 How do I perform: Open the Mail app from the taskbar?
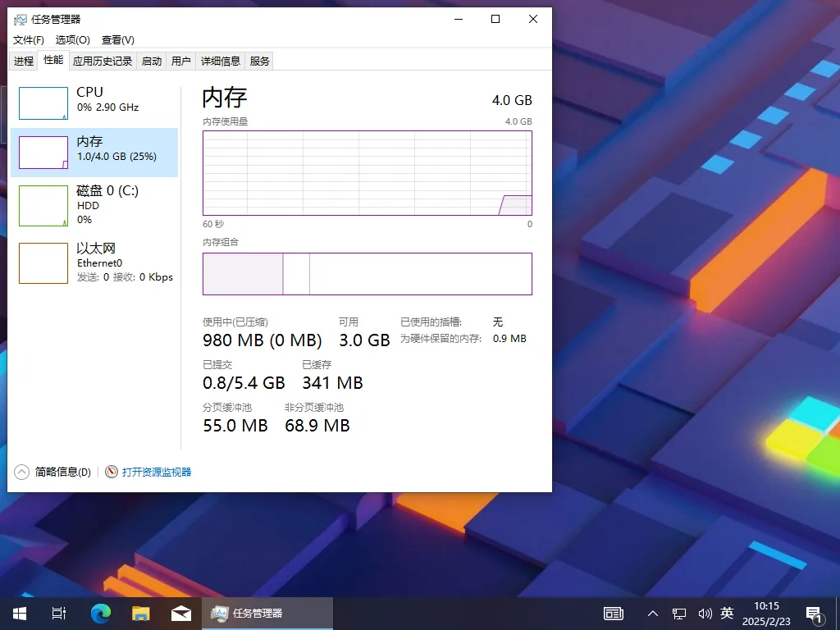pyautogui.click(x=180, y=613)
